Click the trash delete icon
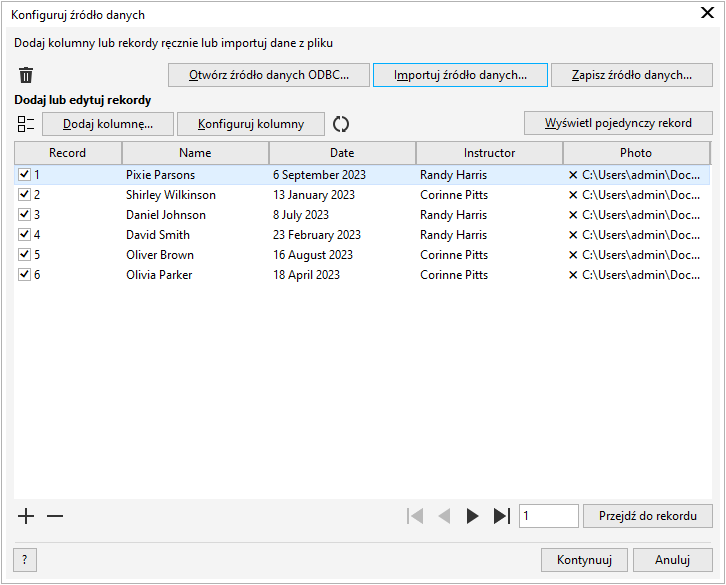 tap(26, 75)
